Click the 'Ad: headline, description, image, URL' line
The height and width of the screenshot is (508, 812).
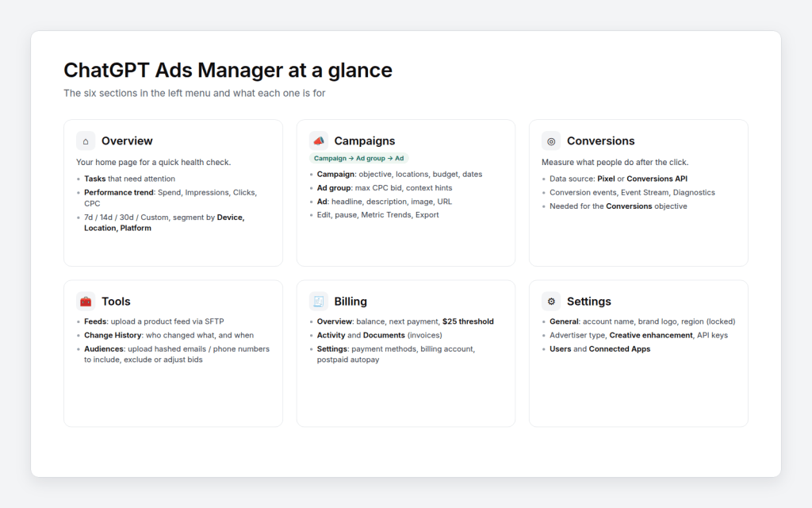click(385, 202)
